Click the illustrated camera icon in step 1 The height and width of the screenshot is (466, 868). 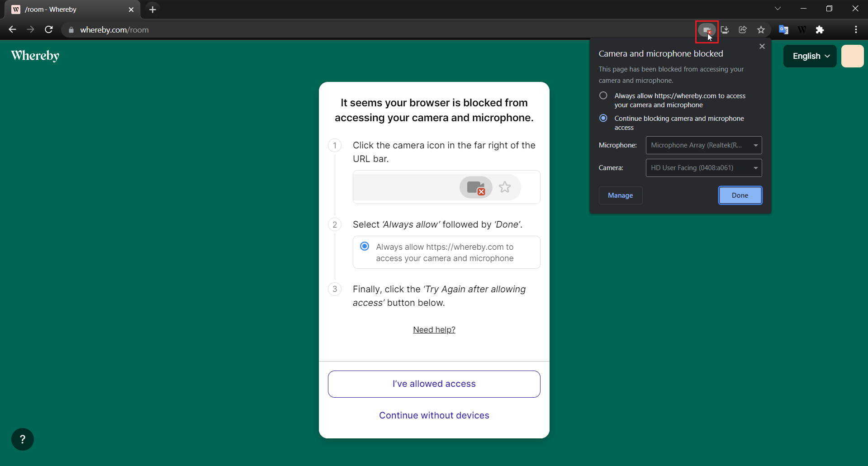point(476,187)
